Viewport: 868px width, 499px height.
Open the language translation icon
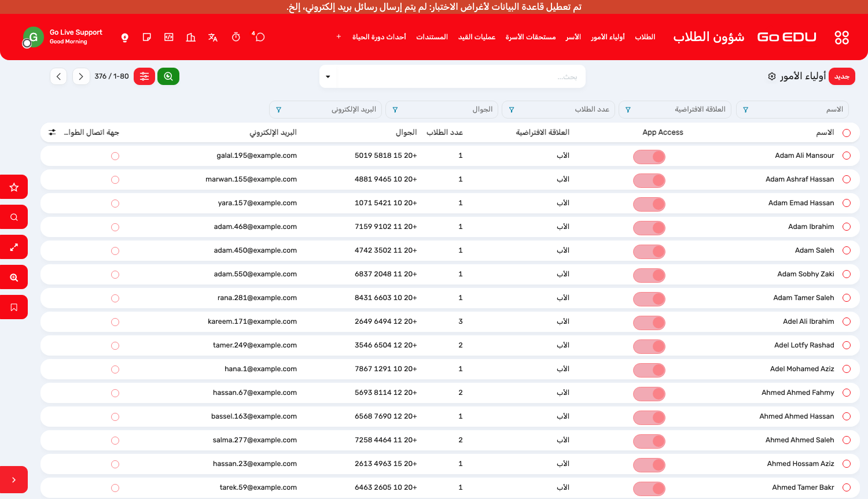click(x=213, y=38)
